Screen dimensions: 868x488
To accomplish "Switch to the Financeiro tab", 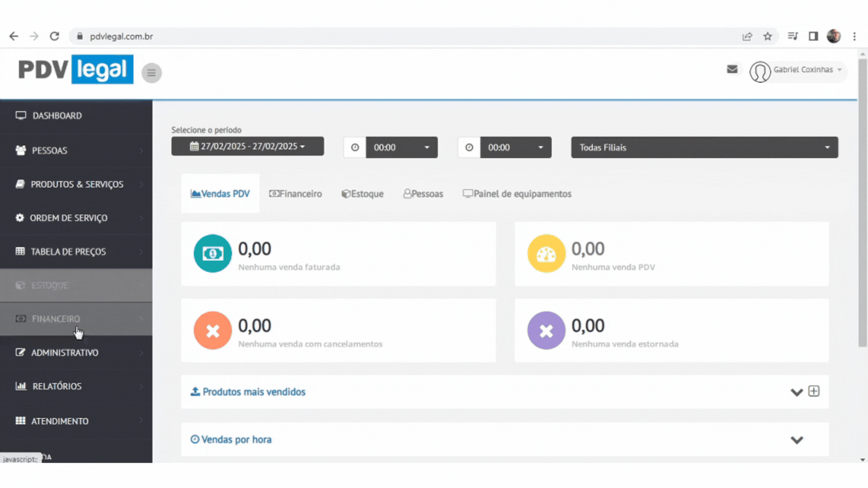I will [296, 194].
